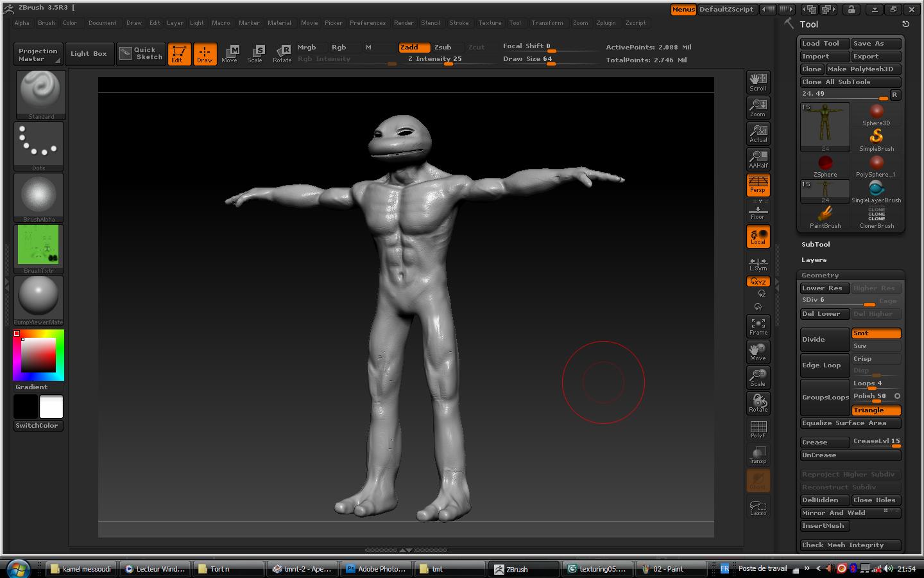Select the Rotate transform icon in top shelf
Image resolution: width=924 pixels, height=578 pixels.
point(282,54)
